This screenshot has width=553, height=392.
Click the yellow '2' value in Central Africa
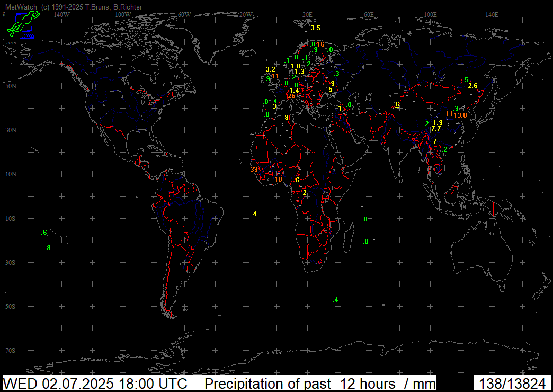(x=305, y=193)
